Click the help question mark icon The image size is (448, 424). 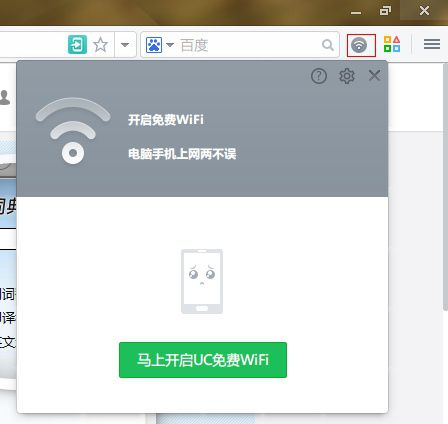pyautogui.click(x=319, y=76)
